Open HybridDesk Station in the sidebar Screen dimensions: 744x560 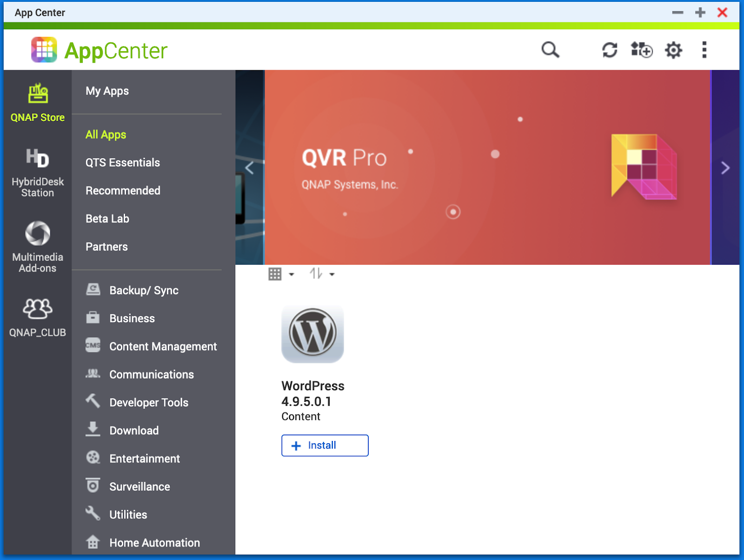tap(38, 173)
